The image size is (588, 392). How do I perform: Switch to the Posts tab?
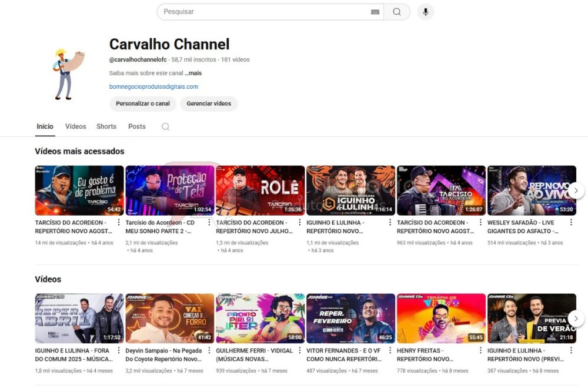(x=137, y=127)
